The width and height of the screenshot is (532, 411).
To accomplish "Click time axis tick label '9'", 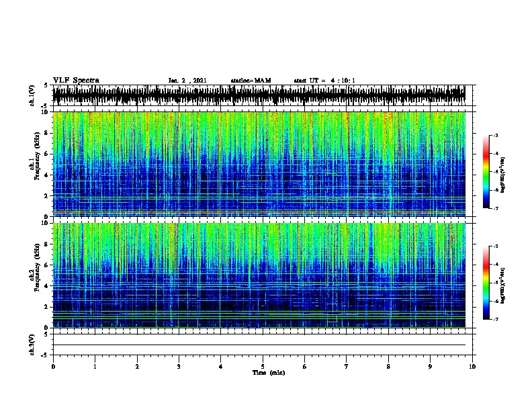I will 430,366.
